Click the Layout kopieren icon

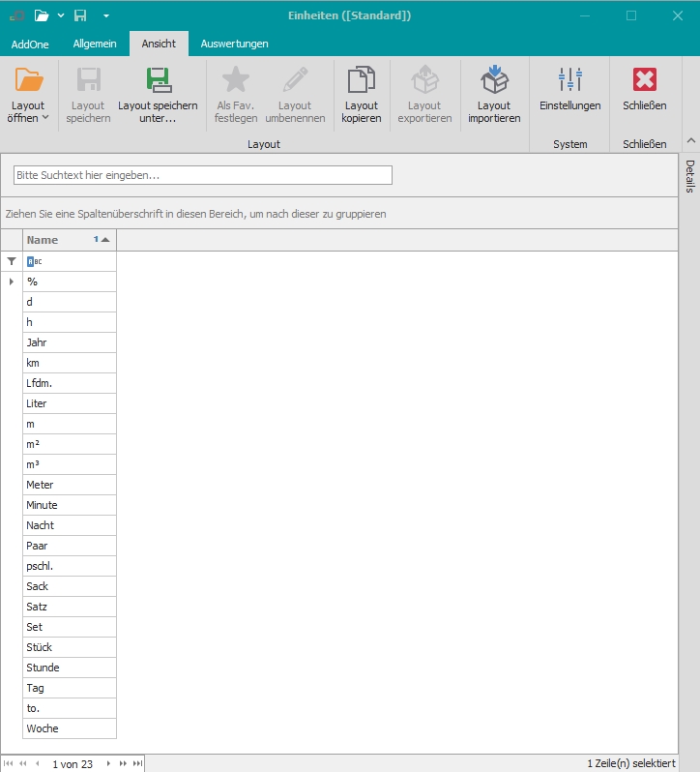tap(362, 81)
